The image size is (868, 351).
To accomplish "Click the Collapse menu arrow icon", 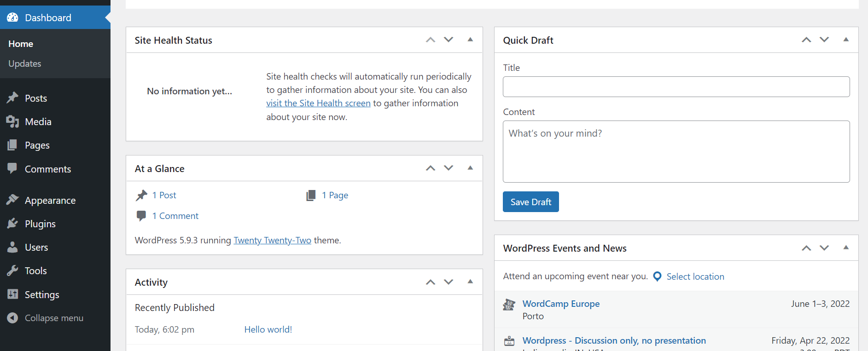I will (x=12, y=318).
